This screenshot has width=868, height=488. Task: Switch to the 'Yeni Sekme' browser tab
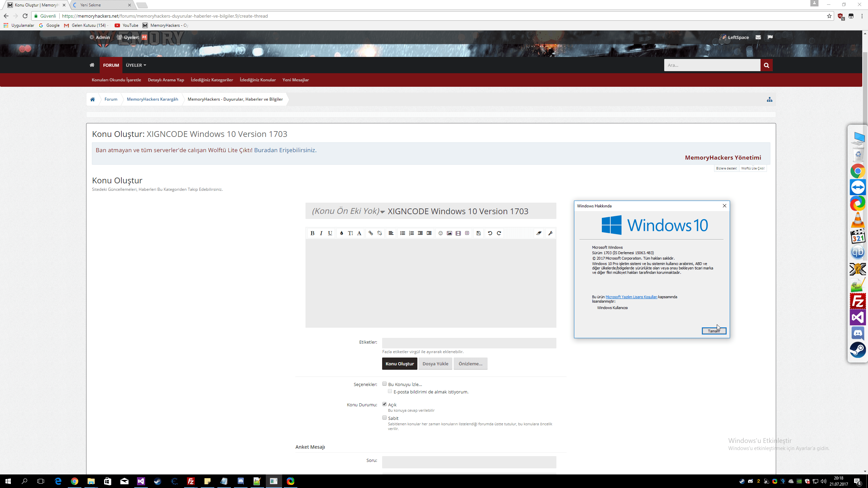(x=102, y=5)
